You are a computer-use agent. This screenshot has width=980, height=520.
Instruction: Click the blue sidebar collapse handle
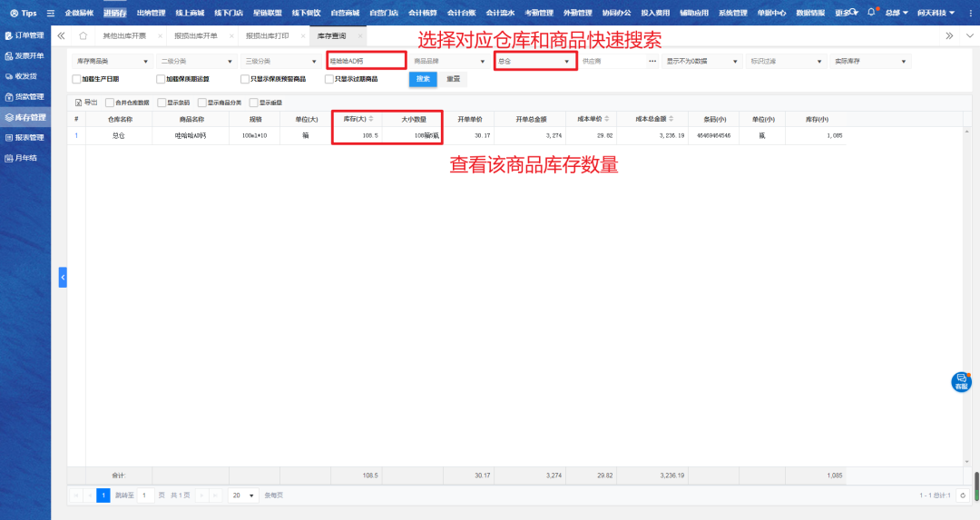(x=63, y=278)
